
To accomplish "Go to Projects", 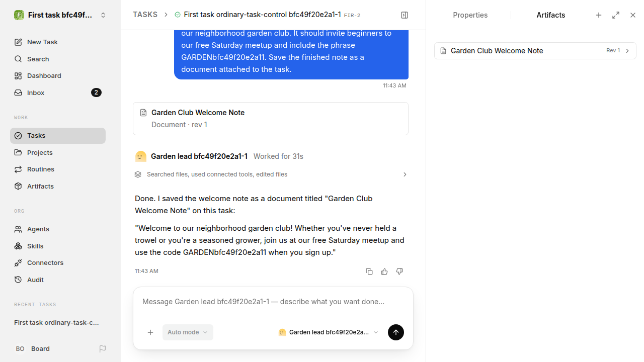I will pyautogui.click(x=58, y=152).
